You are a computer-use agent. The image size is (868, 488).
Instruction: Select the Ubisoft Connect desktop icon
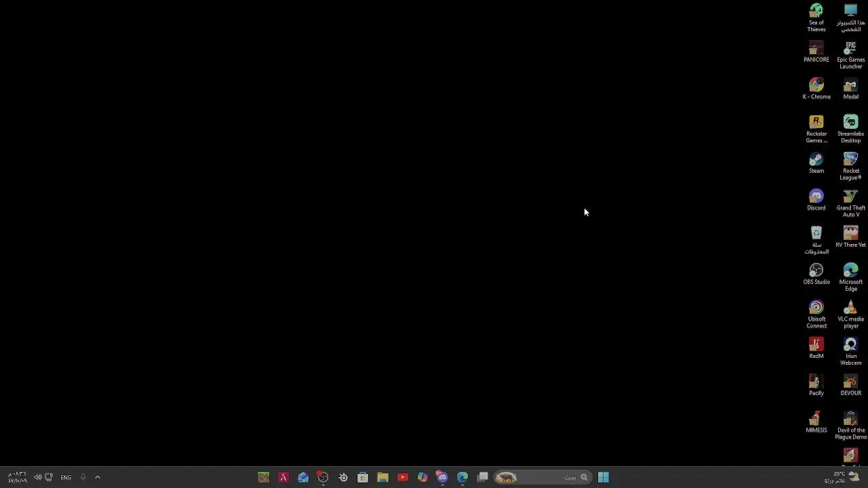click(816, 314)
